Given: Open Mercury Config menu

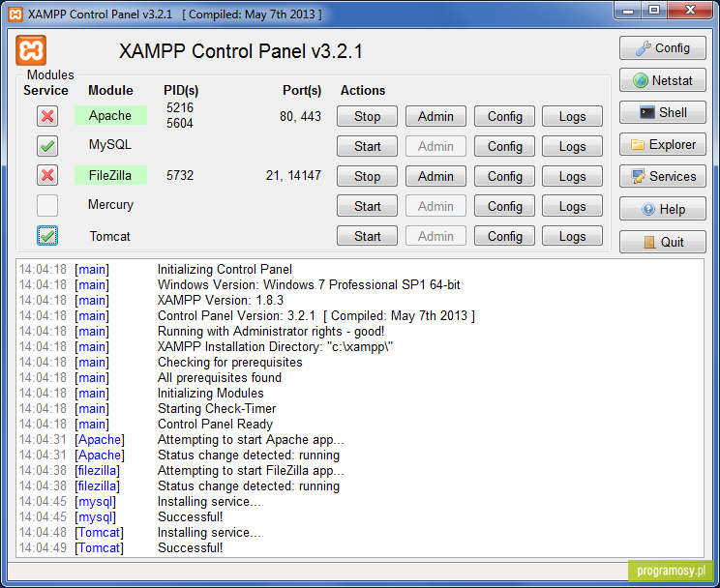Looking at the screenshot, I should (504, 206).
